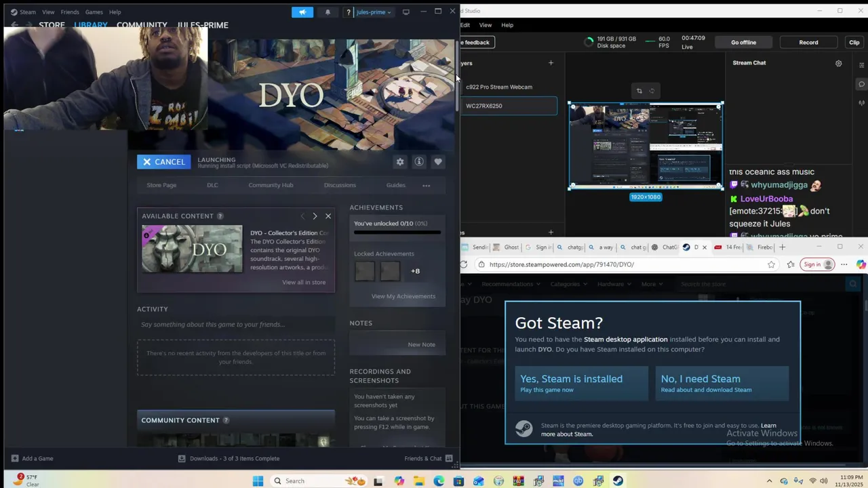
Task: Open Available Content help question mark
Action: (220, 216)
